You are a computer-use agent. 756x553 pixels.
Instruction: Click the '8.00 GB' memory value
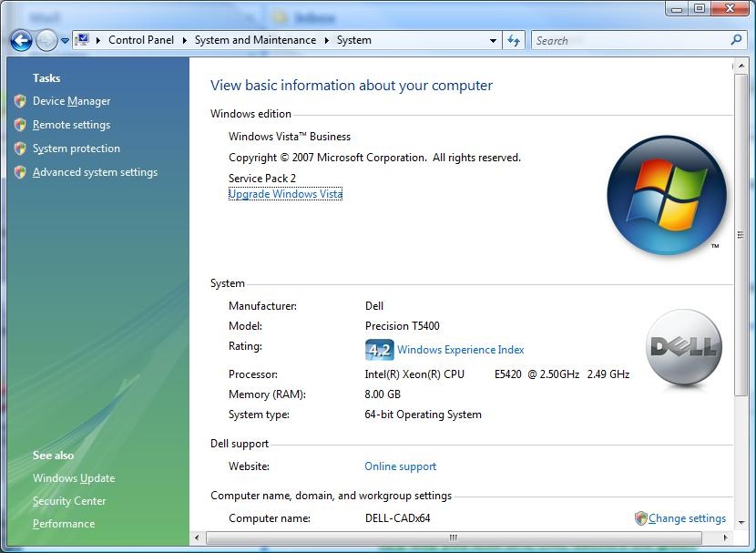[383, 394]
